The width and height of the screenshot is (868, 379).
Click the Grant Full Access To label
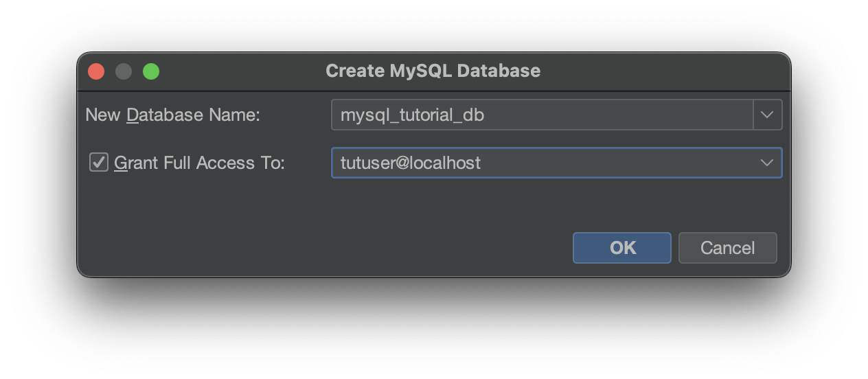tap(199, 163)
